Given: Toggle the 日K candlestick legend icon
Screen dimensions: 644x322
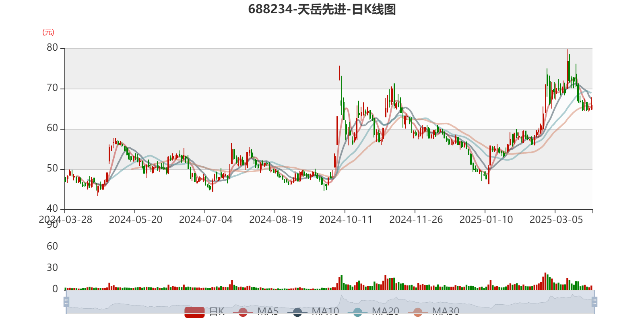Looking at the screenshot, I should (x=194, y=312).
